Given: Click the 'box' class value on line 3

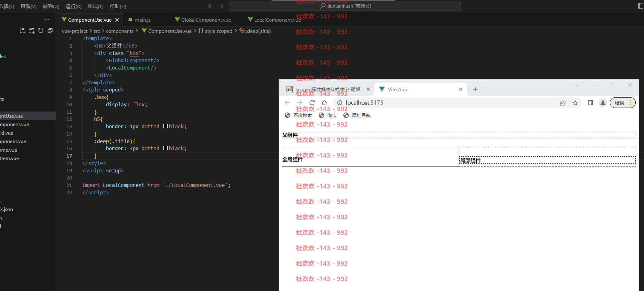Looking at the screenshot, I should pos(134,53).
